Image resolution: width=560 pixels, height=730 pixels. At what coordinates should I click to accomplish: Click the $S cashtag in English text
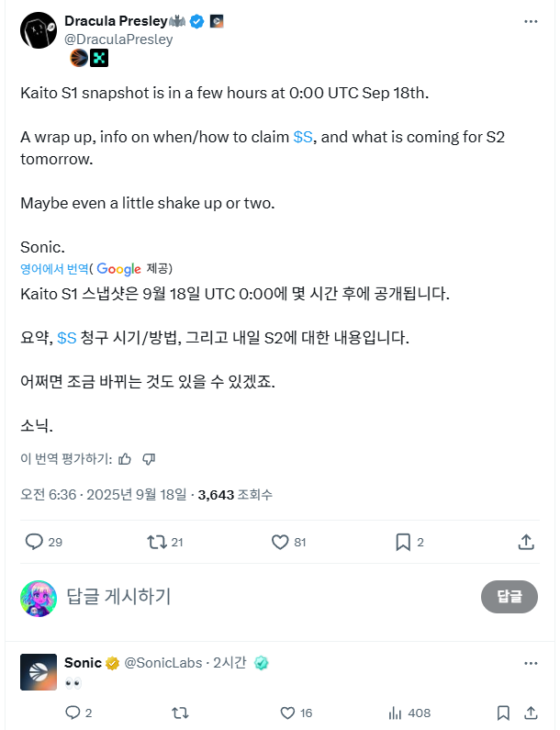coord(303,136)
